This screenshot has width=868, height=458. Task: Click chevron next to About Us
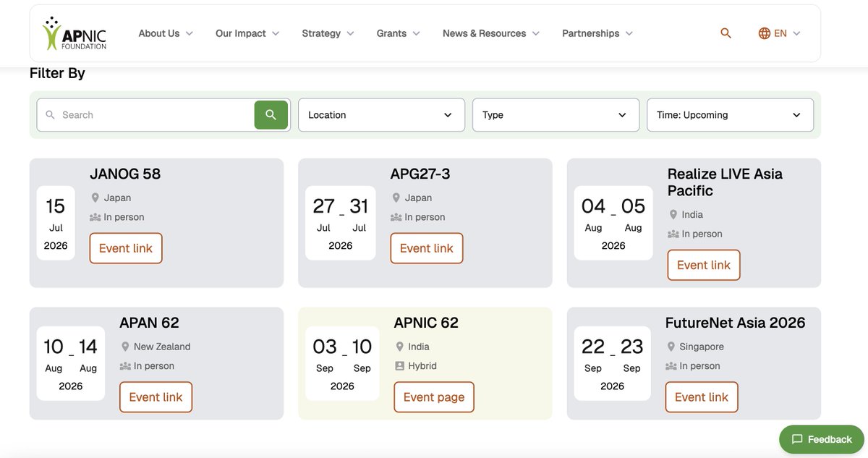pos(190,33)
